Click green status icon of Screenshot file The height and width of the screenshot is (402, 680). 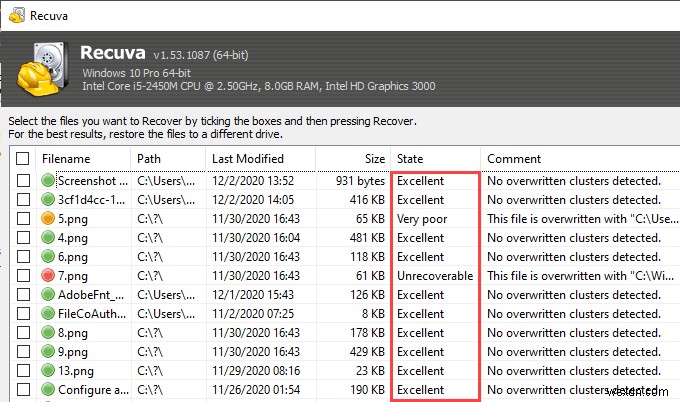48,180
